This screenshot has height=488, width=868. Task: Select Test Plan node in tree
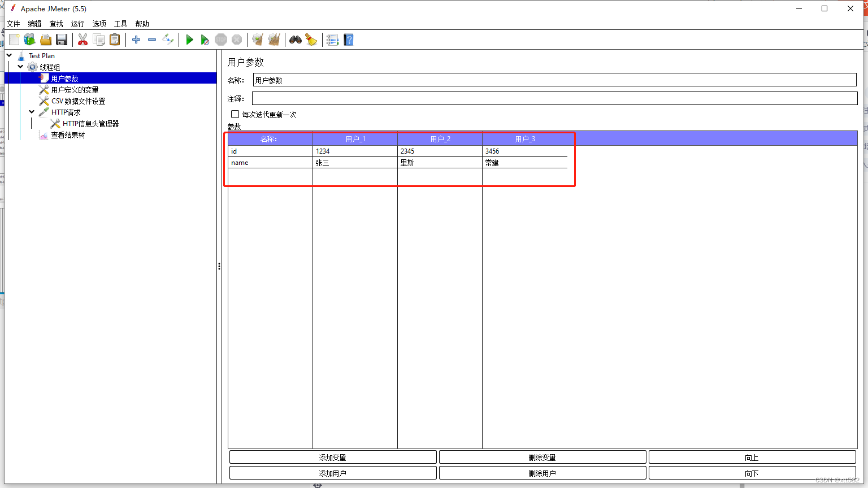[x=42, y=56]
